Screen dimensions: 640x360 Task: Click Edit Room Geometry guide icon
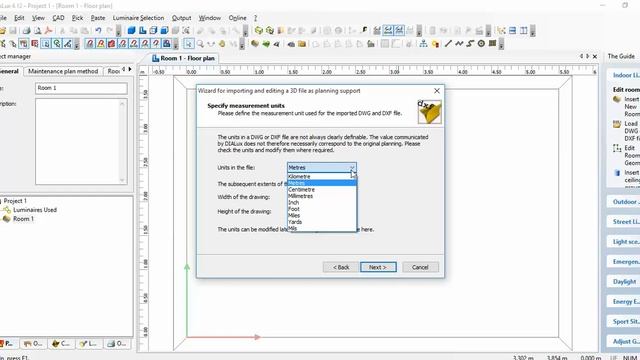617,149
